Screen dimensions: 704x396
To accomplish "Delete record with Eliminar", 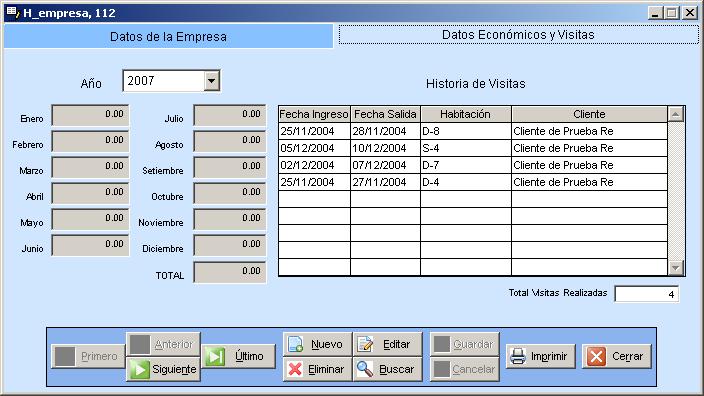I will (317, 369).
